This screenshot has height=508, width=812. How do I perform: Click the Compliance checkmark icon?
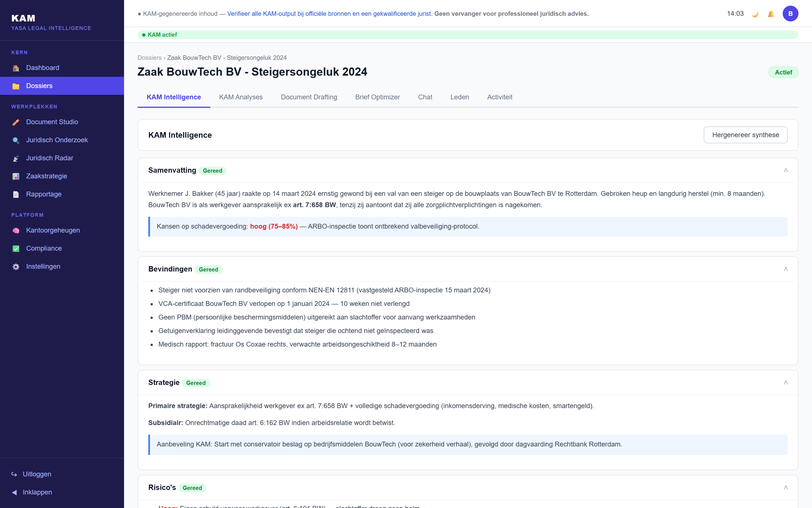(x=16, y=249)
